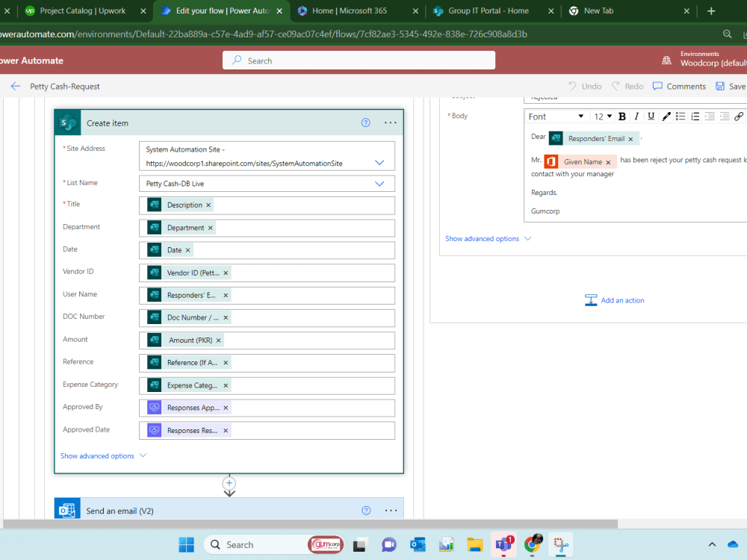Screen dimensions: 747x560
Task: Click the Redo button
Action: pos(627,86)
